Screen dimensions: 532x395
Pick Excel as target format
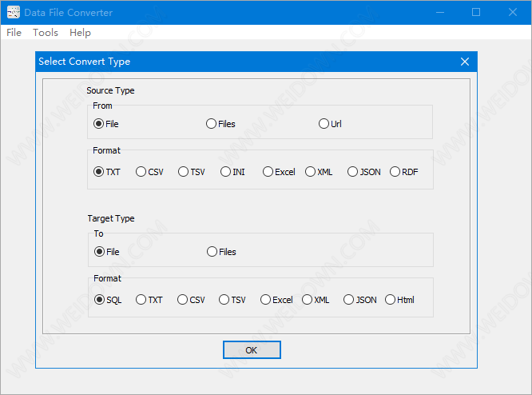click(x=276, y=300)
